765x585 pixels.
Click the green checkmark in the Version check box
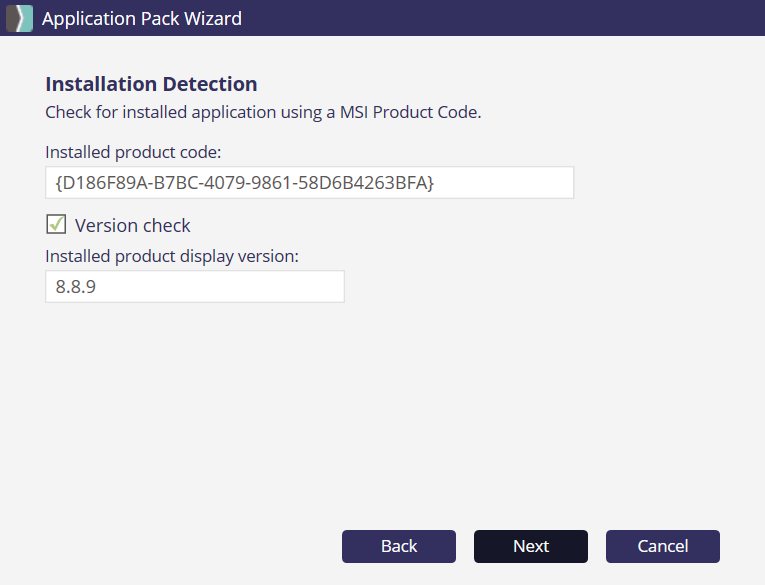click(57, 224)
